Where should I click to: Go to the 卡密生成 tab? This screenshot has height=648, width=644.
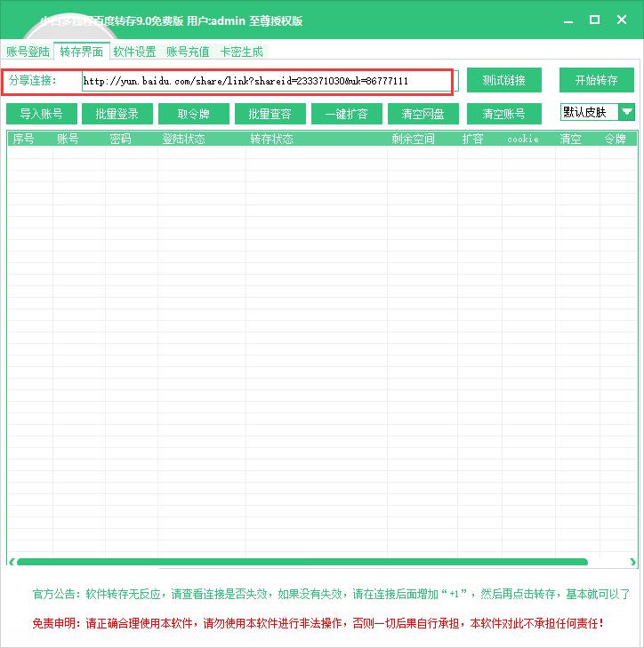click(x=242, y=52)
